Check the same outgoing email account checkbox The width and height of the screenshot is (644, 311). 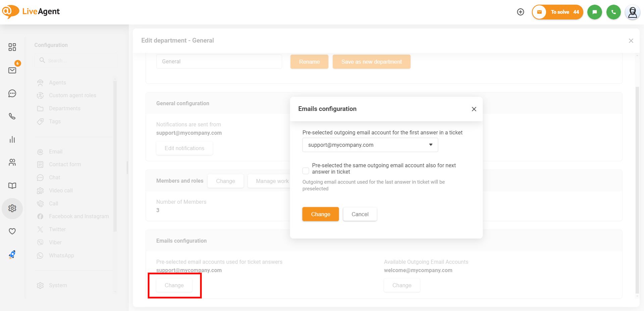(306, 171)
